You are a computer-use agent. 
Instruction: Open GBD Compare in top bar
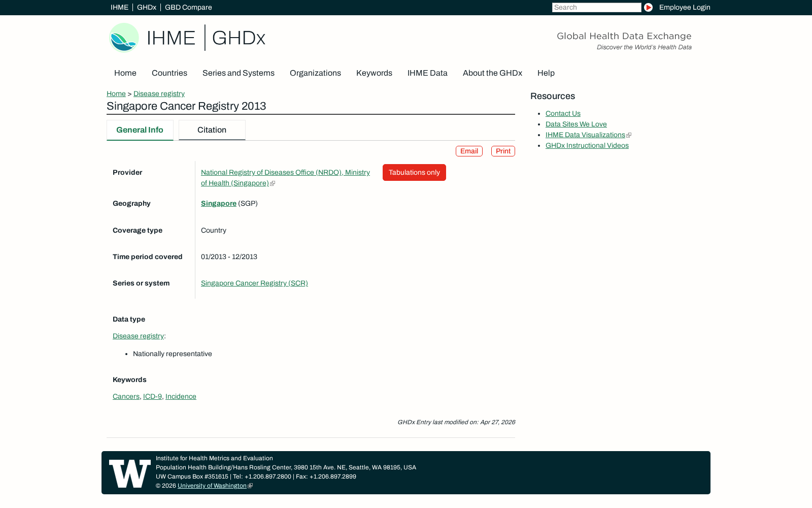tap(188, 7)
